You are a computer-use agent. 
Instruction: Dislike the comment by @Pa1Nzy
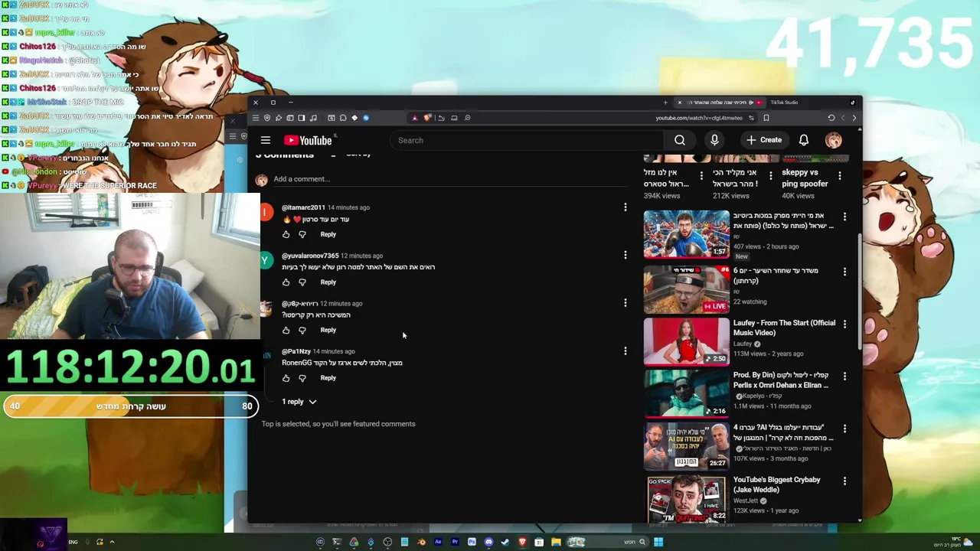(302, 378)
